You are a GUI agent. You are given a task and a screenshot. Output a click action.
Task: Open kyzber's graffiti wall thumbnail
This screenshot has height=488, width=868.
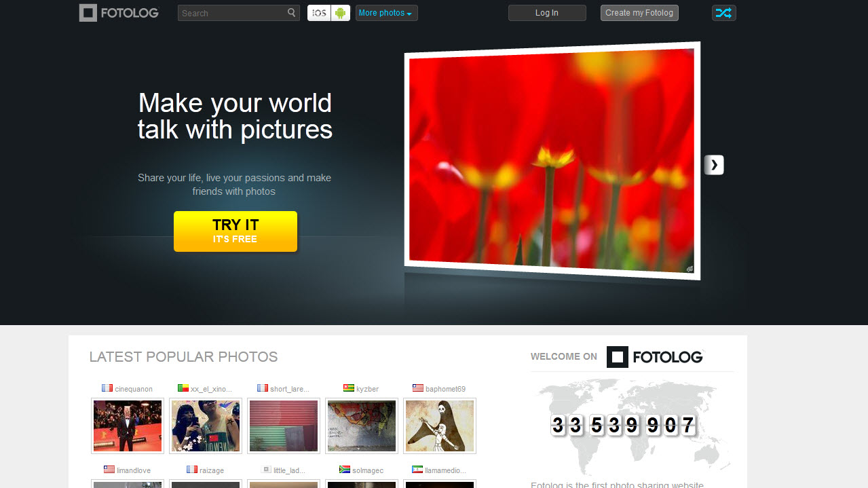click(x=361, y=426)
